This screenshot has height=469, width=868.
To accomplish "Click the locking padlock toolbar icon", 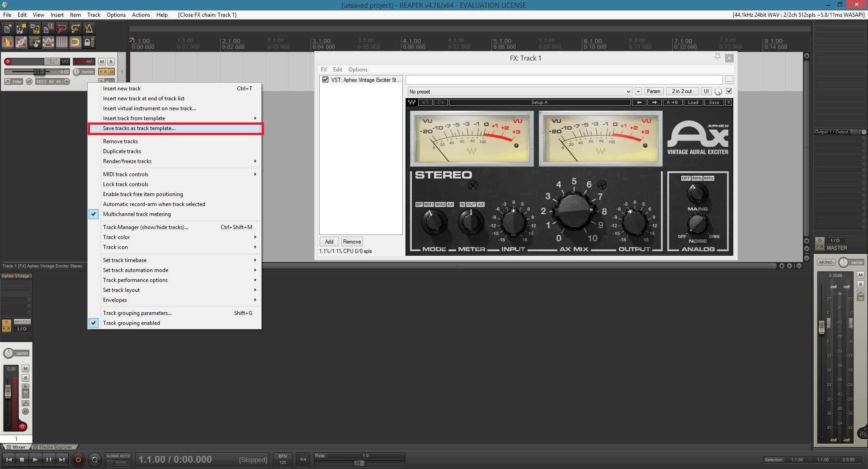I will point(89,42).
